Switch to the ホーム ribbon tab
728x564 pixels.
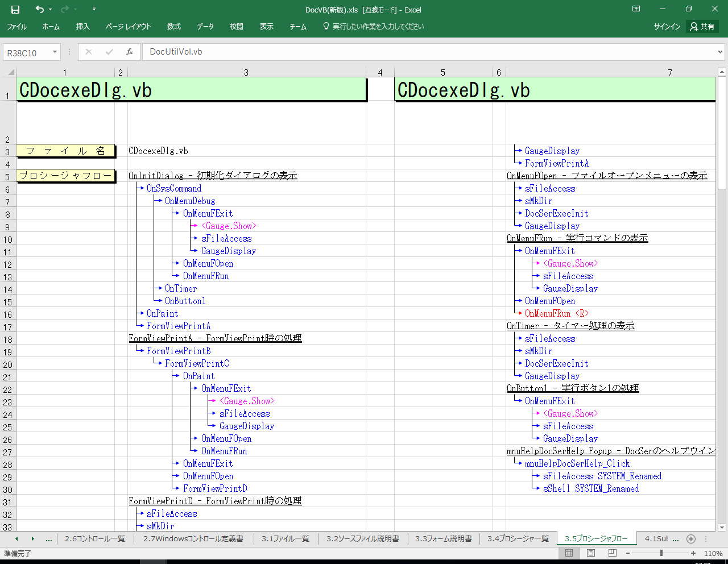point(51,27)
